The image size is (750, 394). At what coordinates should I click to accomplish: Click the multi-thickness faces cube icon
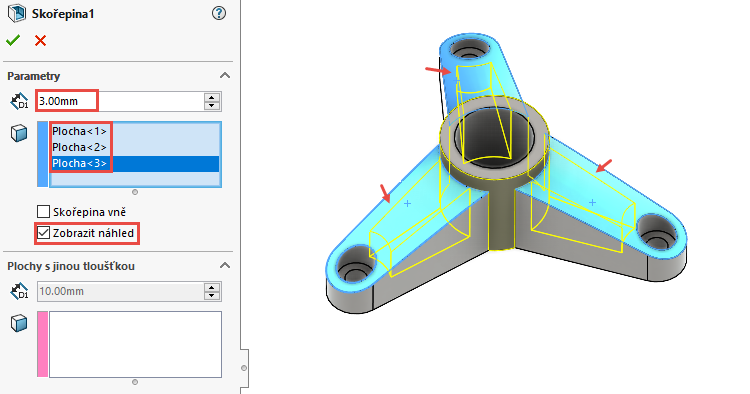coord(19,323)
